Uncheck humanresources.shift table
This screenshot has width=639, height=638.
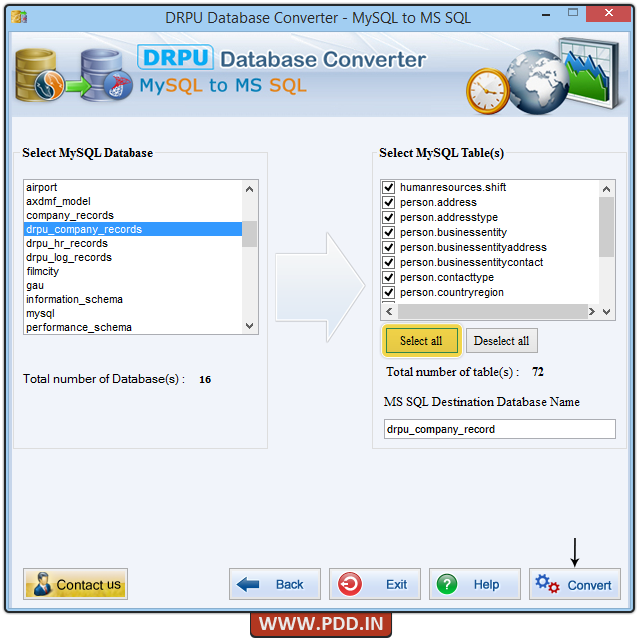point(389,187)
